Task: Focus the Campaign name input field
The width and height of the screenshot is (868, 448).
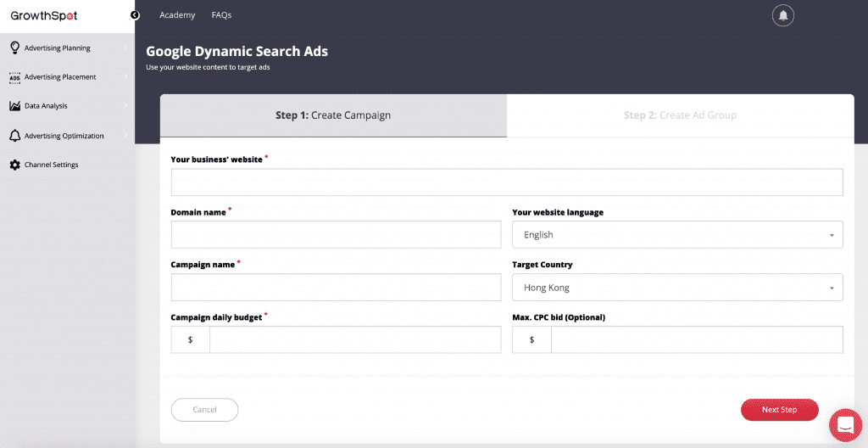Action: [336, 287]
